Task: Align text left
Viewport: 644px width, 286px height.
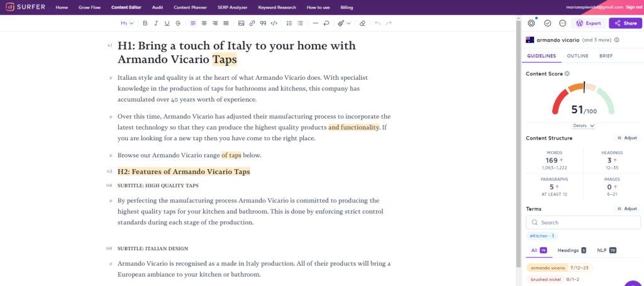Action: 193,23
